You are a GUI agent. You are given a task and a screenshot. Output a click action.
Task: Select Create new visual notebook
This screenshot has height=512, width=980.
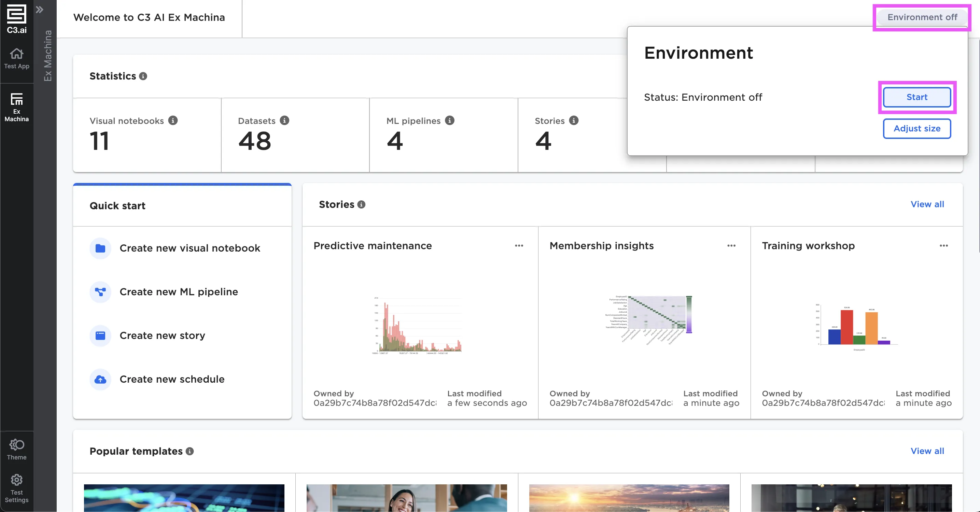[190, 248]
